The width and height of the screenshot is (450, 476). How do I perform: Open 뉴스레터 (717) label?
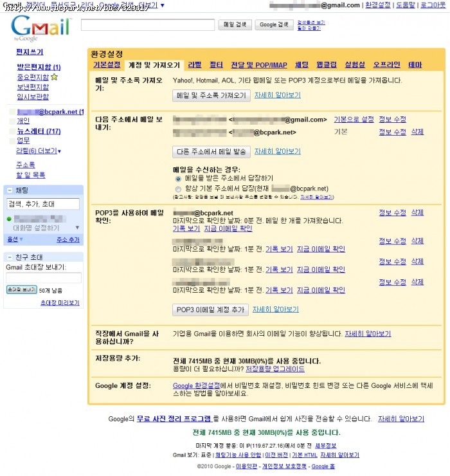39,131
